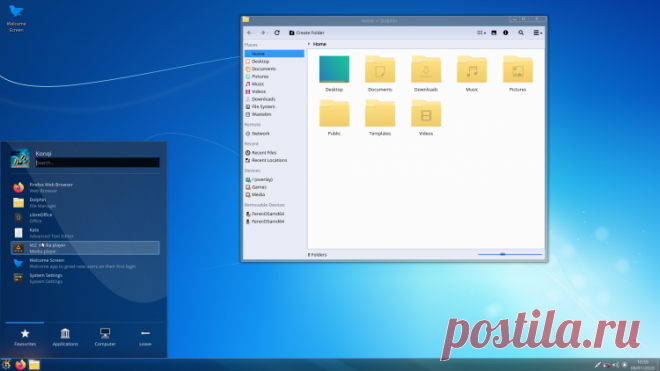Select File System in Places panel

(274, 107)
